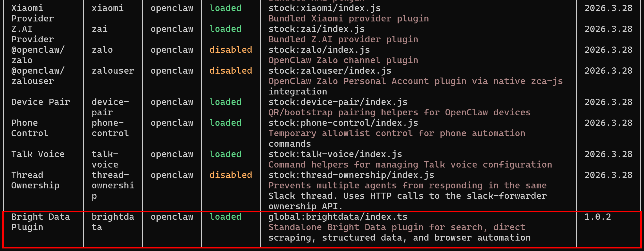Viewport: 644px width, 251px height.
Task: Click stock:phone-control/index.js source path
Action: [x=343, y=123]
